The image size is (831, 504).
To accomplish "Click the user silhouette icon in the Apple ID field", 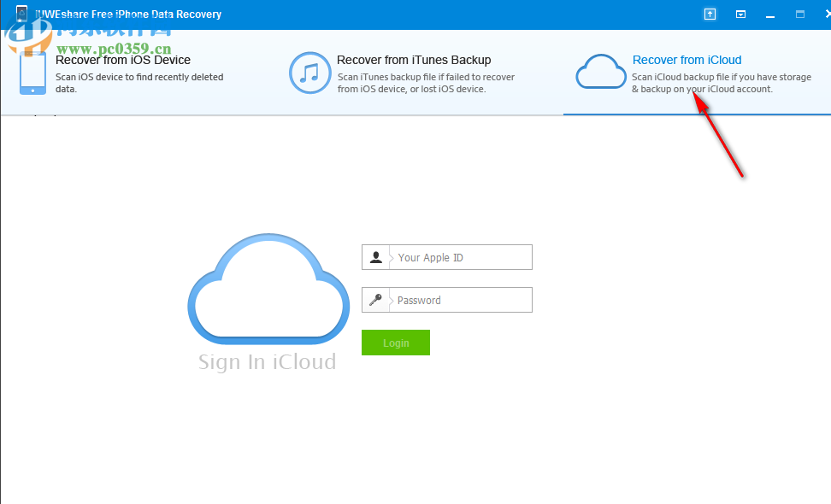I will [376, 256].
